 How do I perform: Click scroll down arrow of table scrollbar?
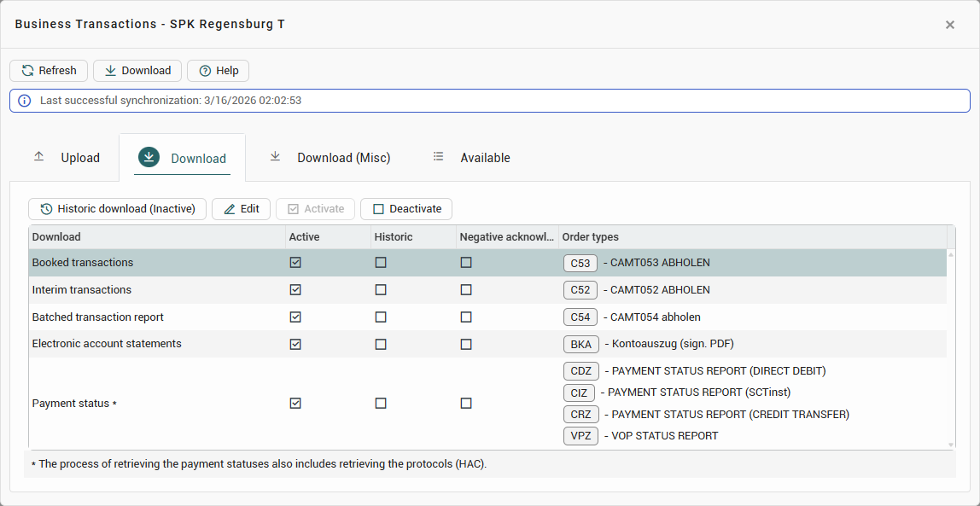951,445
